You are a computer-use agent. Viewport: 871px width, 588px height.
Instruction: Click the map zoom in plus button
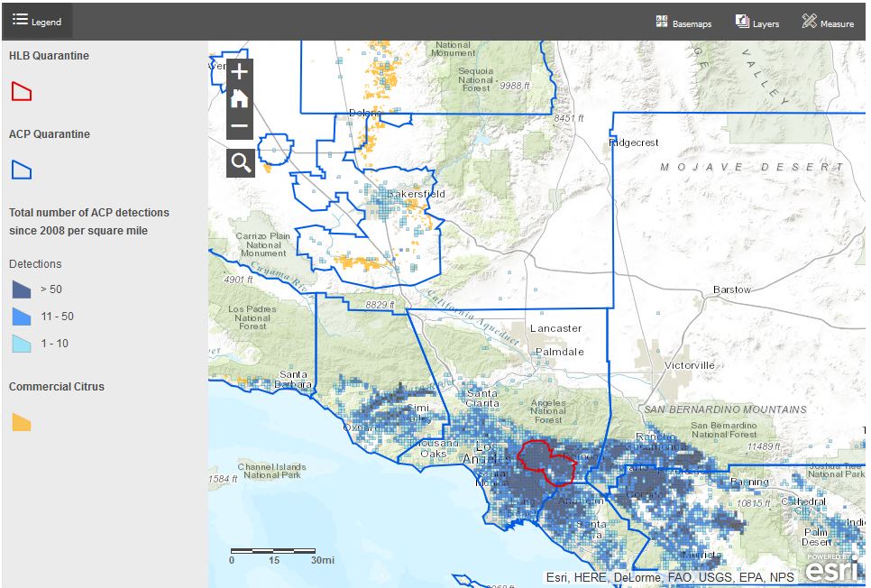[240, 73]
